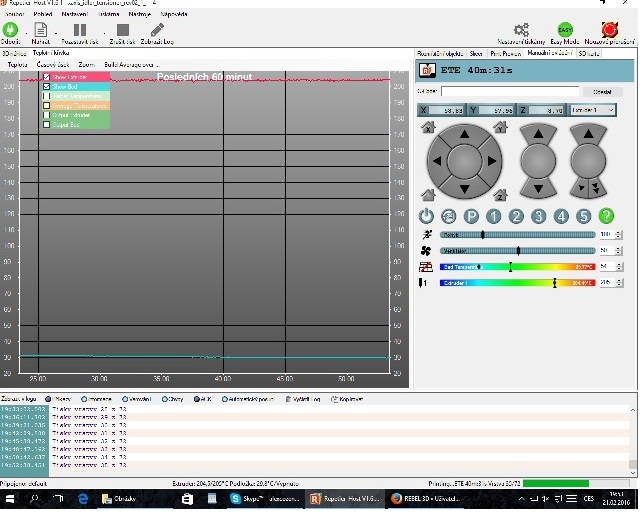Image resolution: width=643 pixels, height=513 pixels.
Task: Toggle the green Easy Mode icon
Action: pyautogui.click(x=565, y=30)
